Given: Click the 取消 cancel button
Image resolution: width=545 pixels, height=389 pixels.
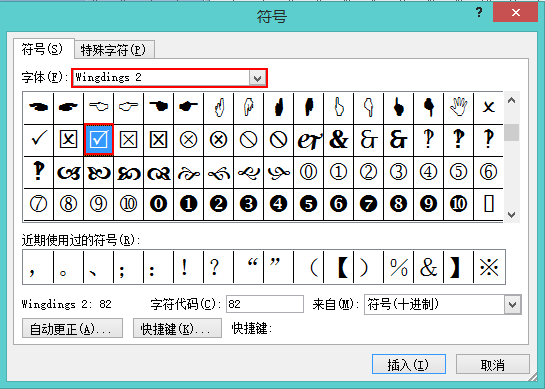Looking at the screenshot, I should click(x=493, y=364).
